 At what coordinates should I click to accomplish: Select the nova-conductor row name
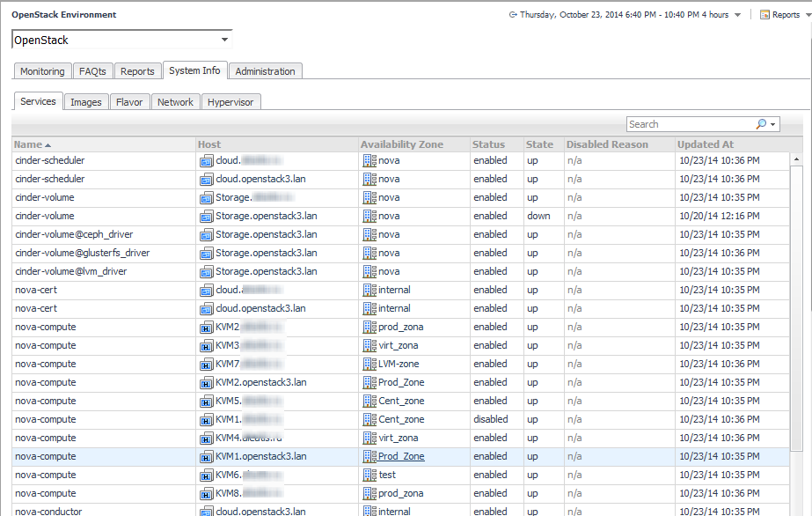48,512
